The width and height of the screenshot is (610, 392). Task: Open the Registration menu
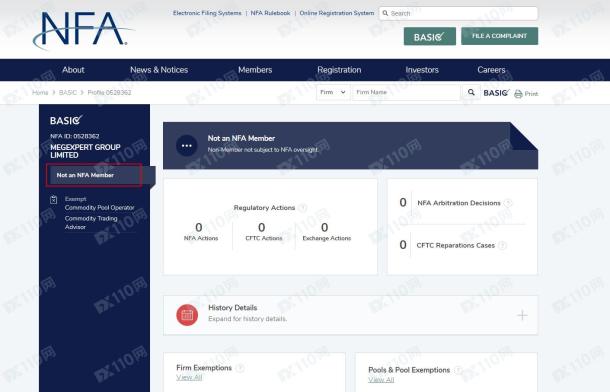[339, 70]
